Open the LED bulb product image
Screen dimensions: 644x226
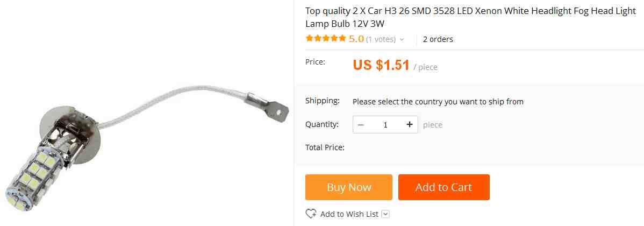147,144
